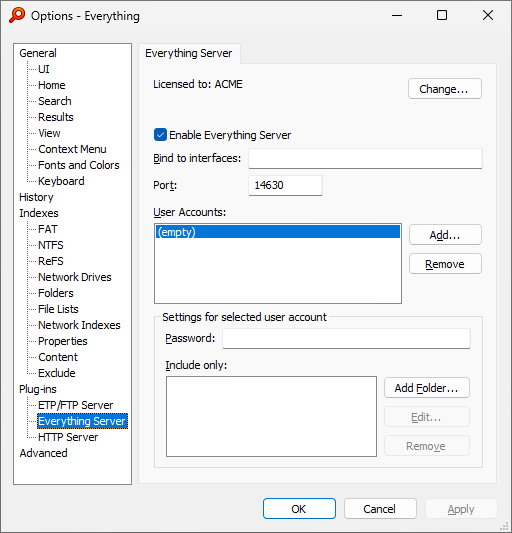
Task: Select History in the tree
Action: pyautogui.click(x=36, y=197)
